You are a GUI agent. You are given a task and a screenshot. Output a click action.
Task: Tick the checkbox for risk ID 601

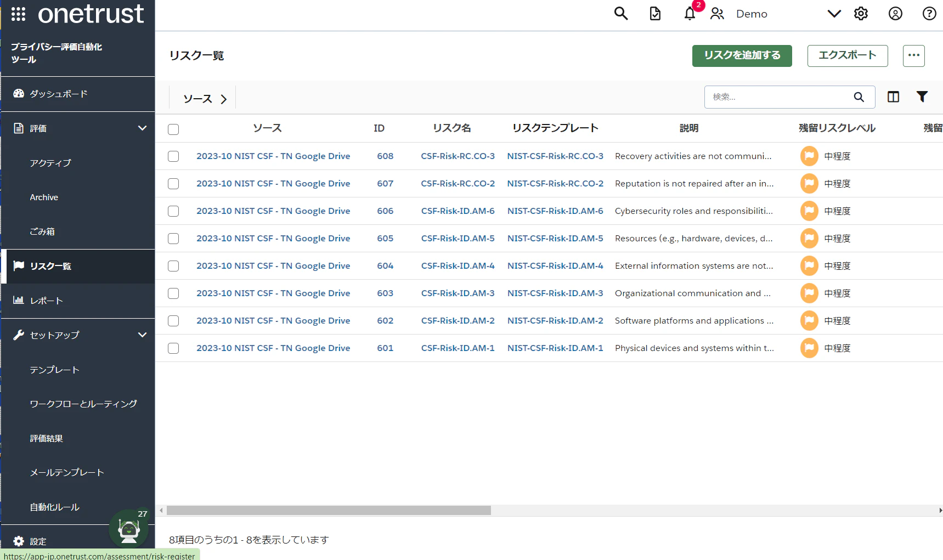tap(173, 348)
